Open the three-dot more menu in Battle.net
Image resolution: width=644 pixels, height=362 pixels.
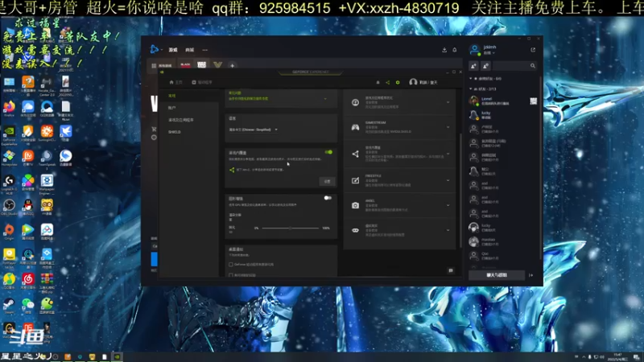tap(205, 50)
